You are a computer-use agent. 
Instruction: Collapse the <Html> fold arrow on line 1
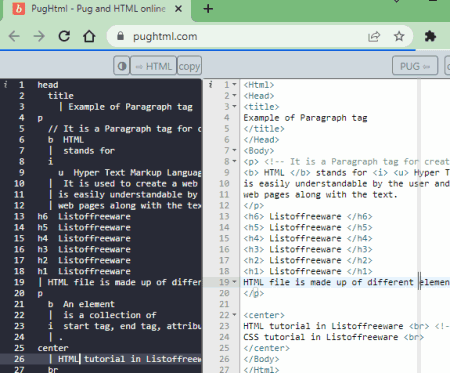point(234,85)
